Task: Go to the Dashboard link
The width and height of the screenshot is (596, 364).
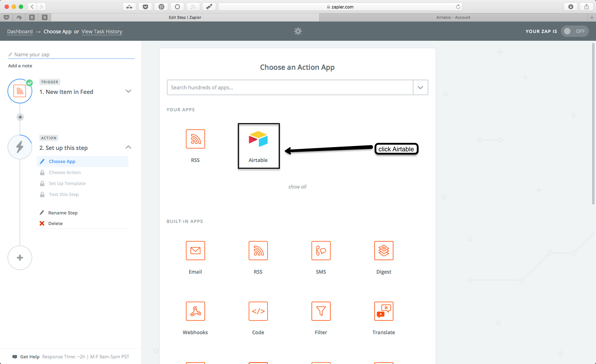Action: 20,32
